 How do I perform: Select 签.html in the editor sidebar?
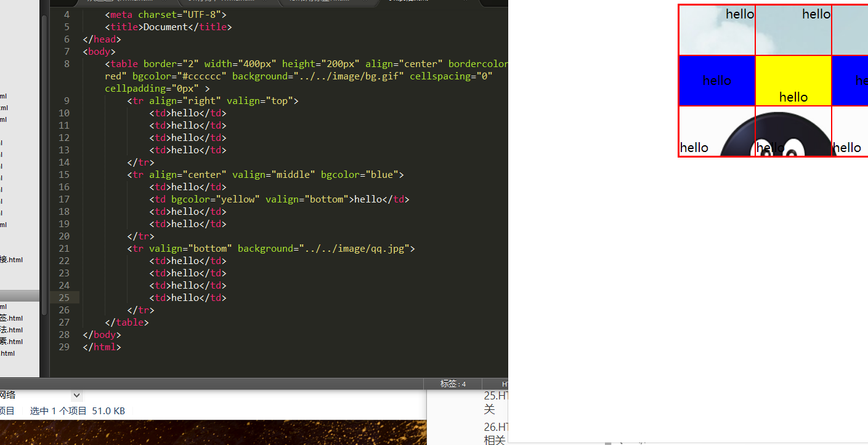point(11,318)
